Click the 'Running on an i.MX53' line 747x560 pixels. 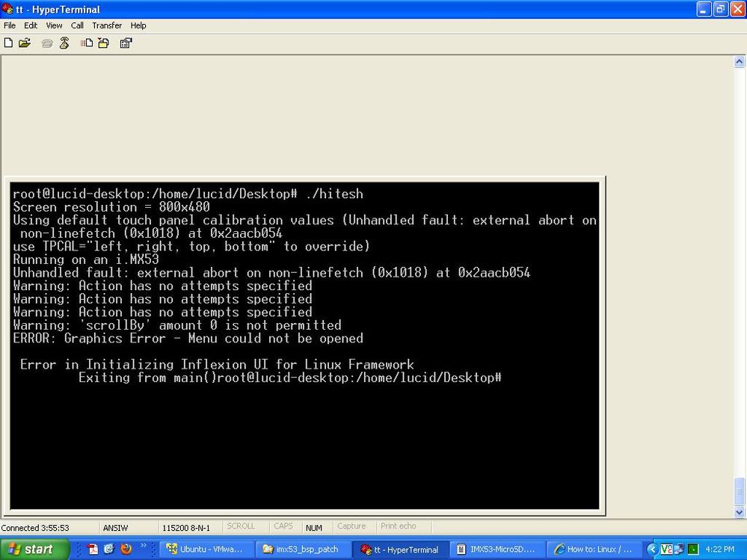[86, 259]
